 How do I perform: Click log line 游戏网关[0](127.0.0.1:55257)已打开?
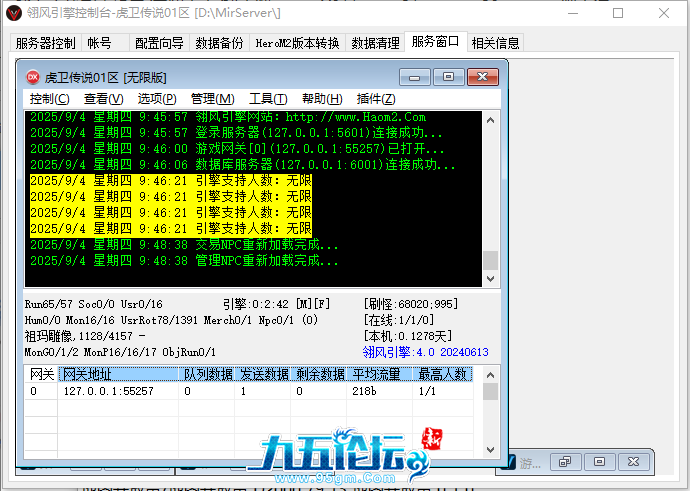tap(237, 148)
